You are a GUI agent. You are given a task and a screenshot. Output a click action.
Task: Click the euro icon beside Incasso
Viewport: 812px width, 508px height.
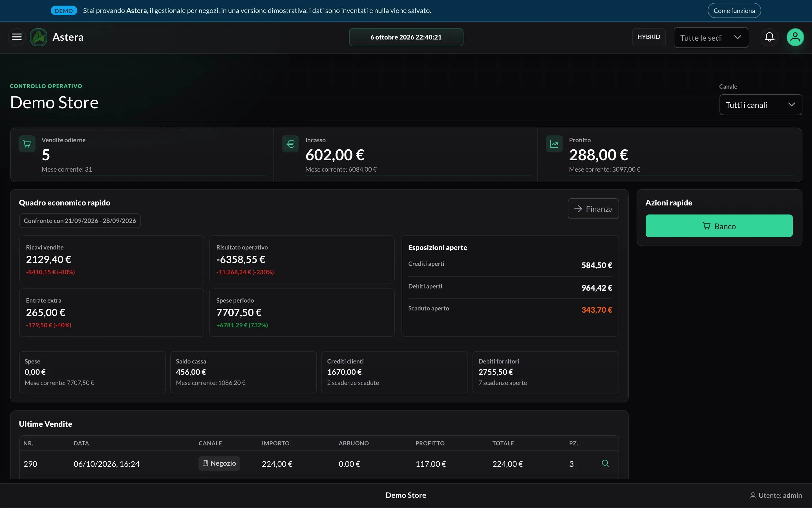pos(291,144)
